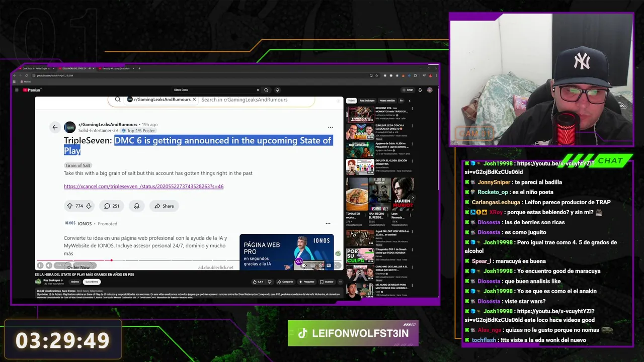Select the Grain of Salt flair
This screenshot has height=362, width=644.
78,165
